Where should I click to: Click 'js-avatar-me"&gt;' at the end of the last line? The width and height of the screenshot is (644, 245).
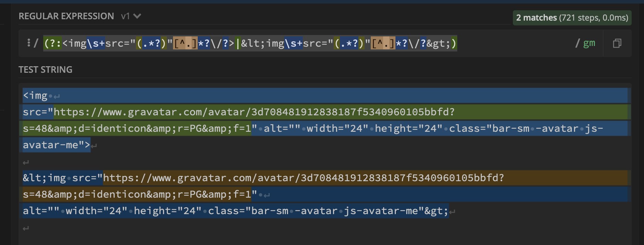pos(396,211)
